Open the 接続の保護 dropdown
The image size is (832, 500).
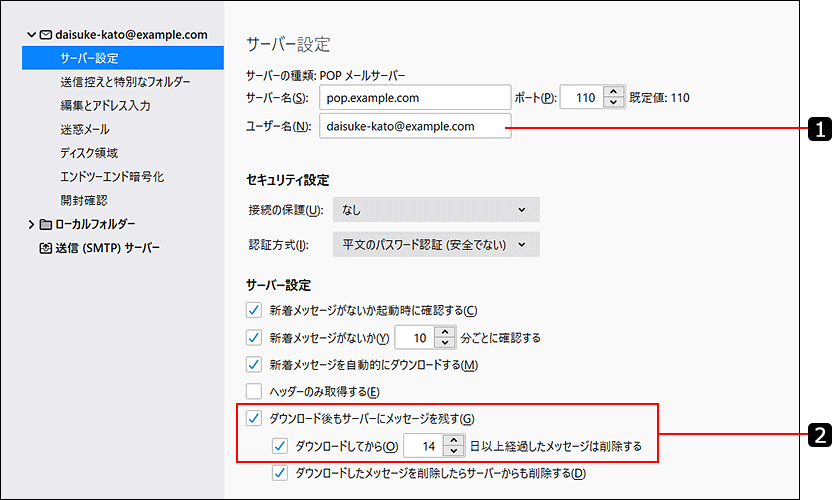point(435,209)
